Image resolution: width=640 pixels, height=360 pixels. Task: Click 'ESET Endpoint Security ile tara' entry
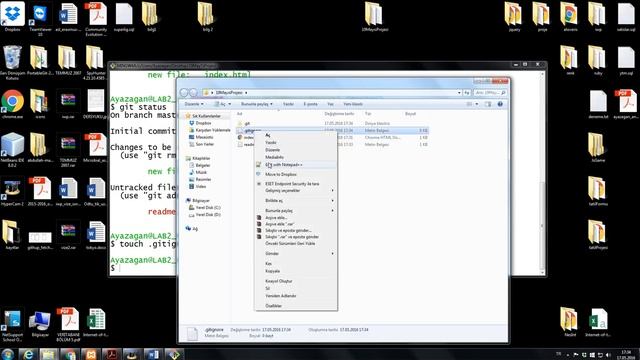point(292,184)
